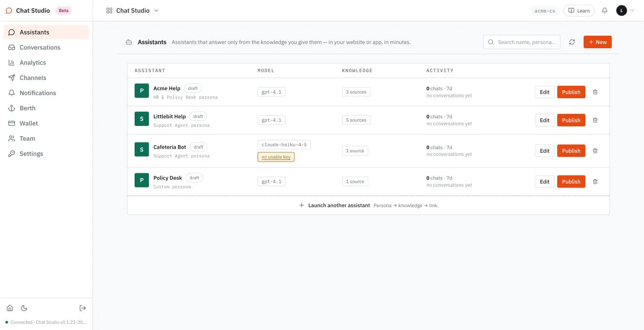Click the Littlebit Help avatar tile
Image resolution: width=644 pixels, height=330 pixels.
coord(142,119)
